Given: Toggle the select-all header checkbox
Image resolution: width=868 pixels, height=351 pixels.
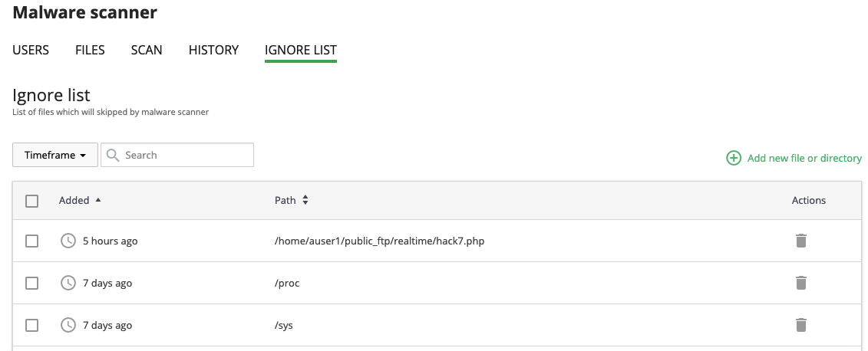Looking at the screenshot, I should click(32, 201).
